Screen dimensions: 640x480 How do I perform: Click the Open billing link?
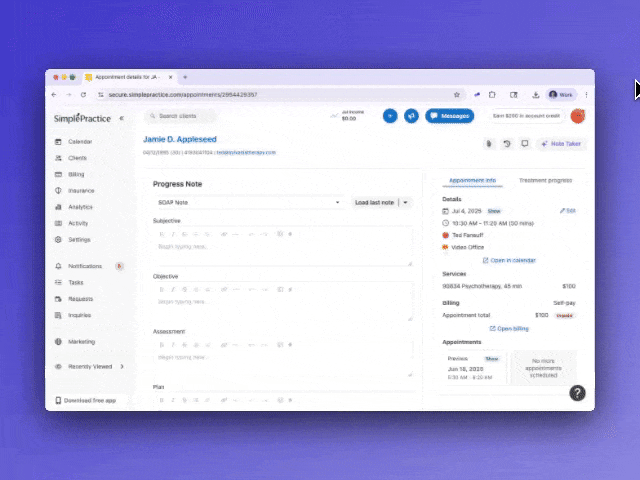click(509, 329)
